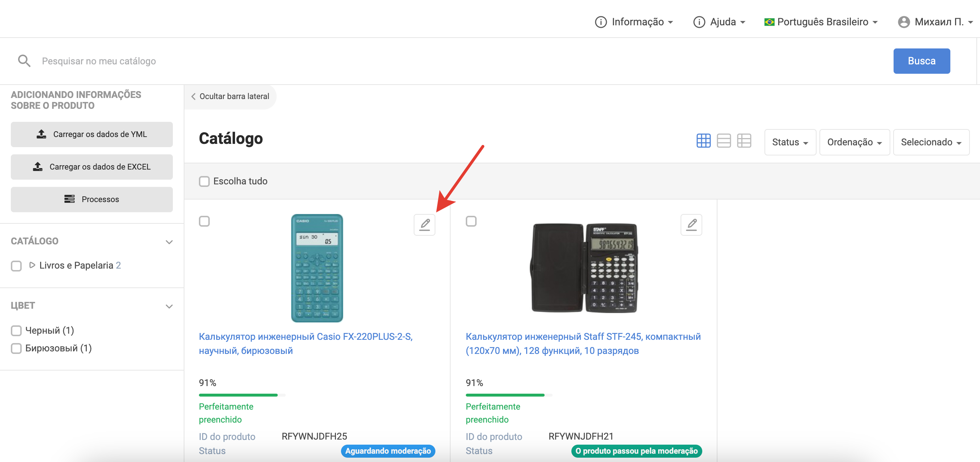The image size is (980, 462).
Task: Open Português Brasileiro language menu
Action: (821, 22)
